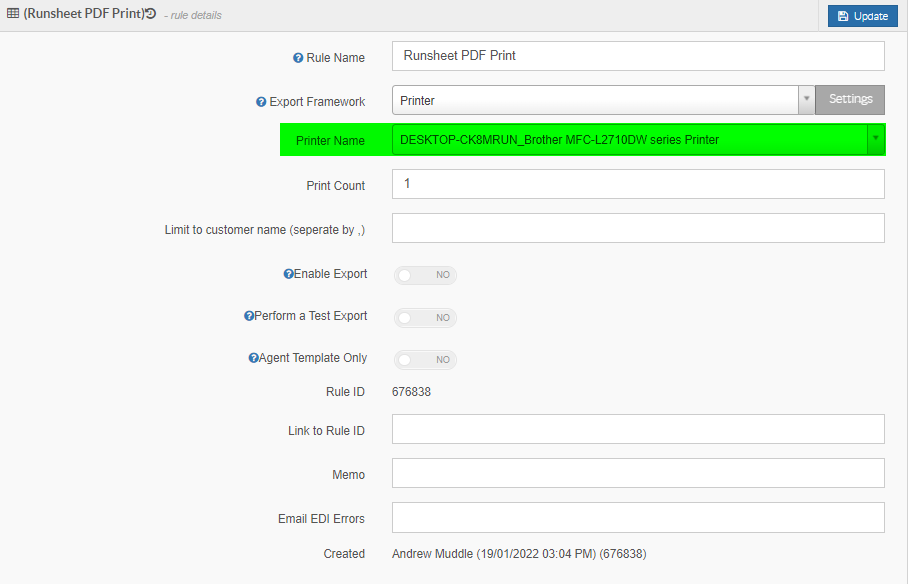908x584 pixels.
Task: Open the Export Framework dropdown arrow
Action: pos(806,100)
